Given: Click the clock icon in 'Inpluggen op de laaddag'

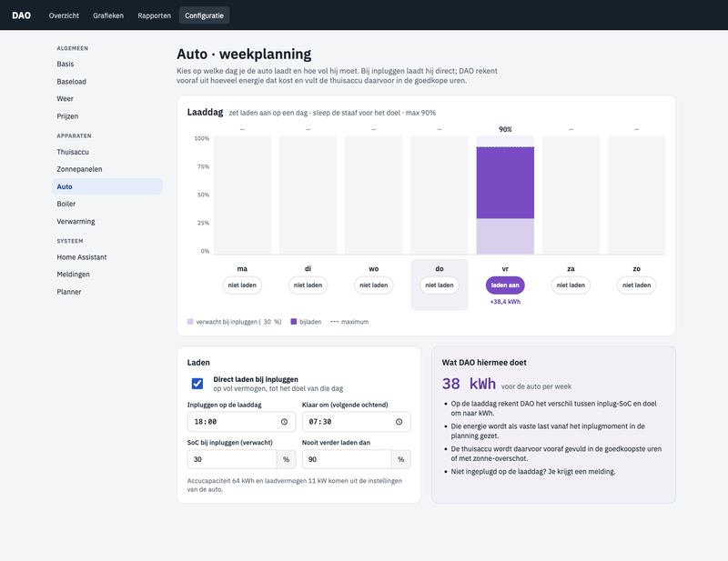Looking at the screenshot, I should coord(284,422).
